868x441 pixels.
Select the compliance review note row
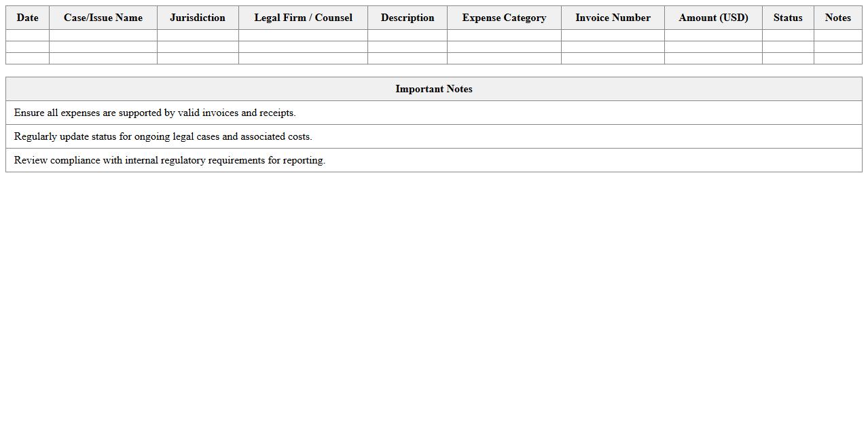coord(433,160)
